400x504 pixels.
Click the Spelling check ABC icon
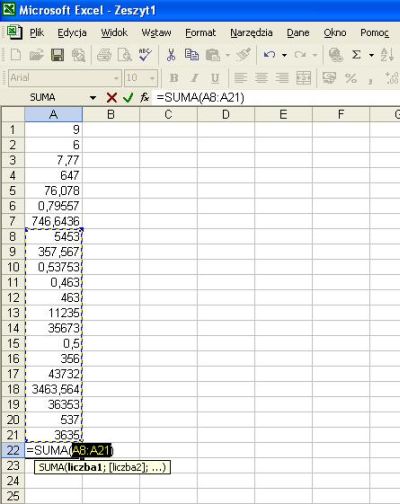145,55
